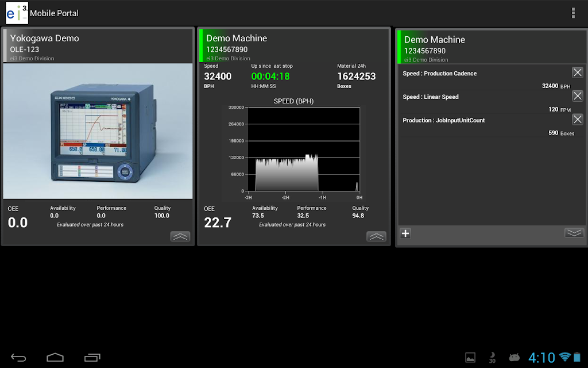Select Availability value 73.5

tap(258, 216)
